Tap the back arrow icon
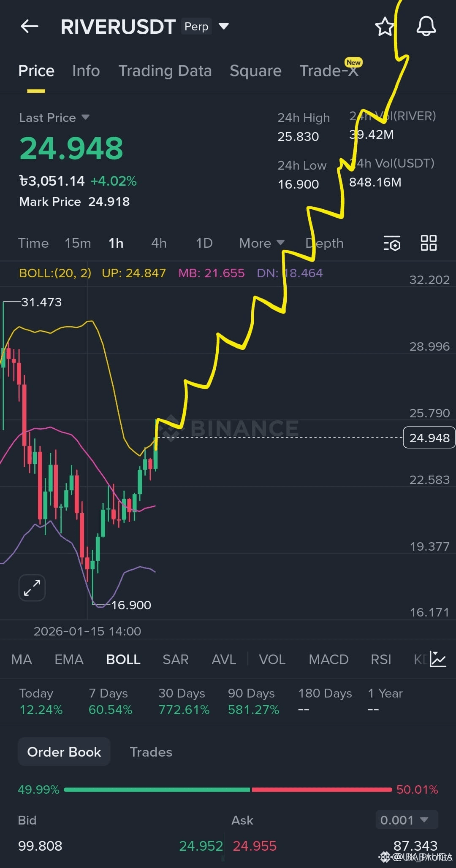 point(30,27)
